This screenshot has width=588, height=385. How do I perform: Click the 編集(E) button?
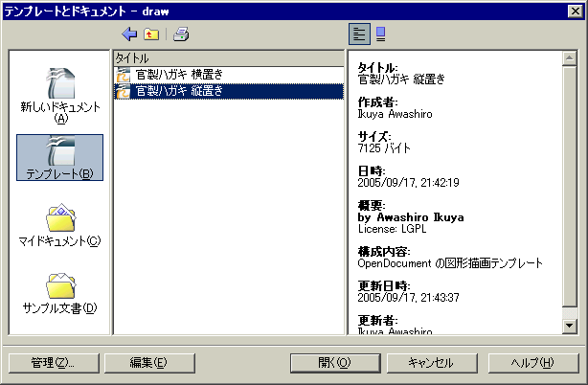149,363
